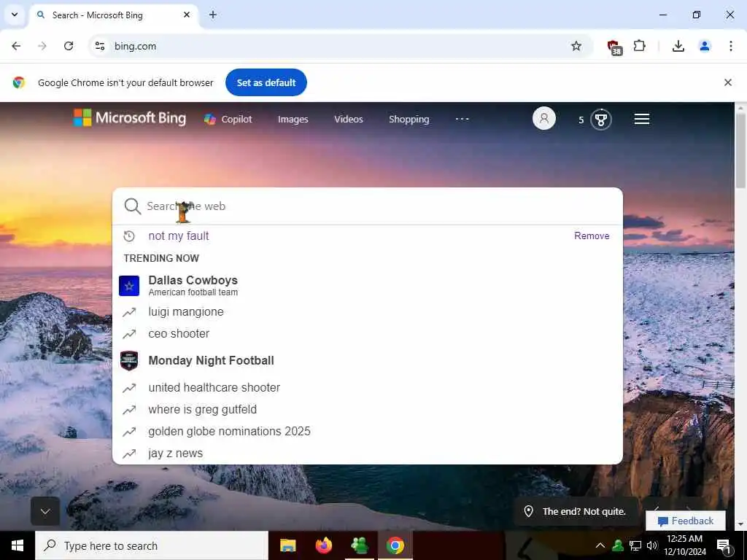The height and width of the screenshot is (560, 747).
Task: Select the not my fault suggestion
Action: tap(368, 236)
